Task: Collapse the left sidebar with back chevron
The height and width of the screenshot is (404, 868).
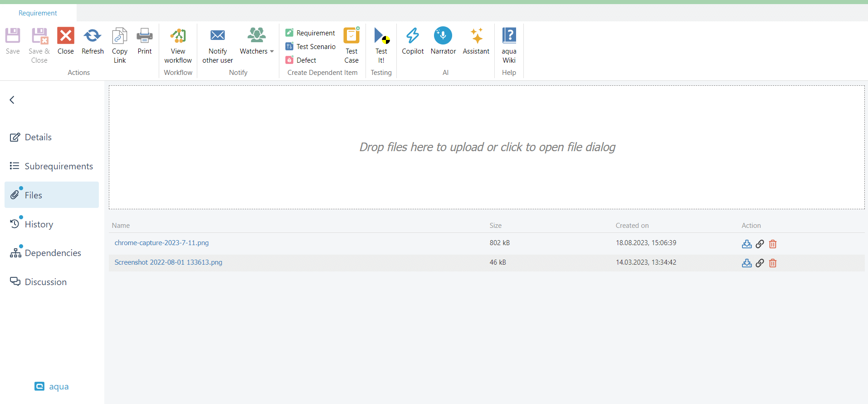Action: [12, 100]
